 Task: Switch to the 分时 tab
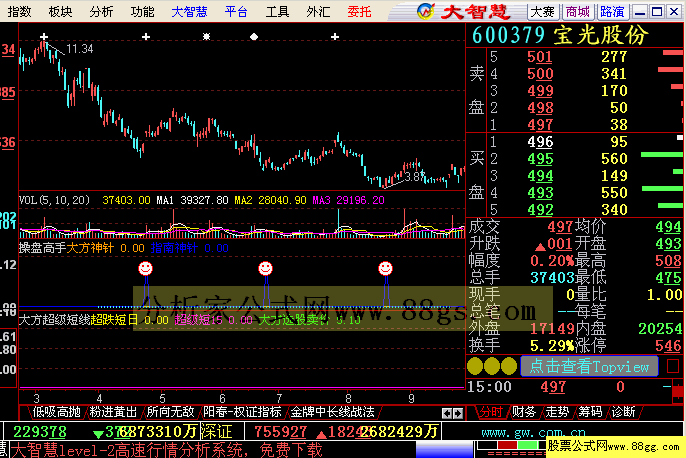[x=491, y=412]
